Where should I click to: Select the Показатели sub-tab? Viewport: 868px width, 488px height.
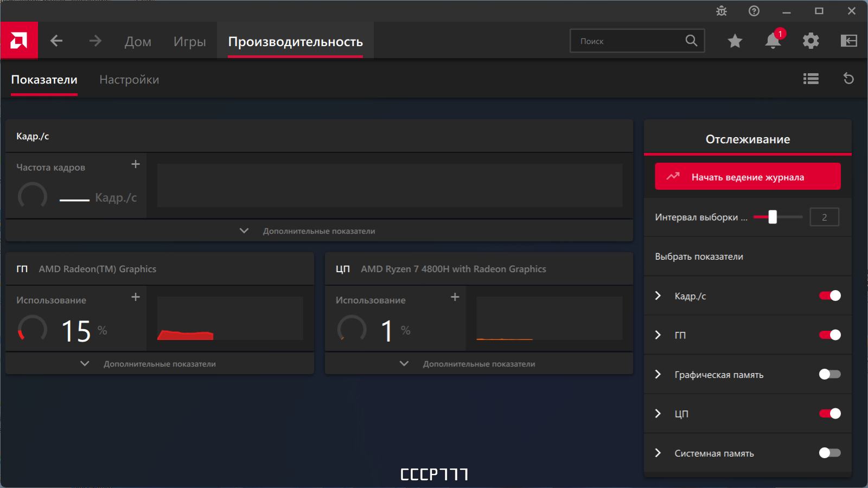(x=44, y=80)
